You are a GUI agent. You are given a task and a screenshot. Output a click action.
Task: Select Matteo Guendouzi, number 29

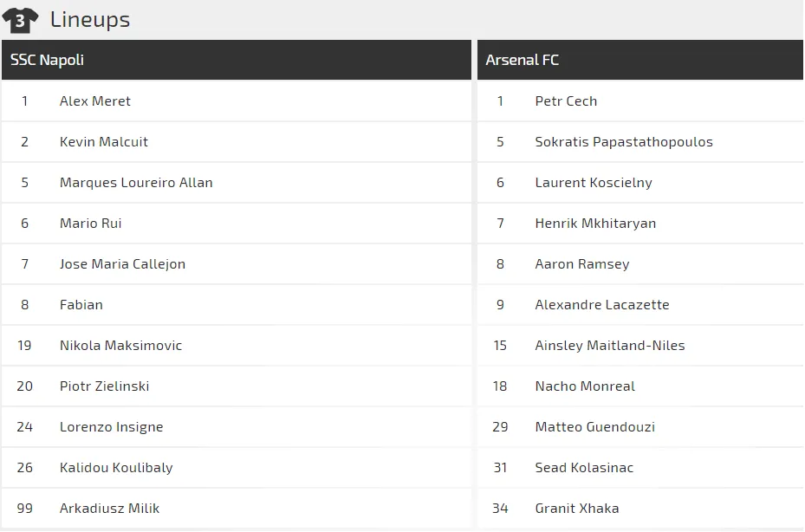(x=594, y=427)
